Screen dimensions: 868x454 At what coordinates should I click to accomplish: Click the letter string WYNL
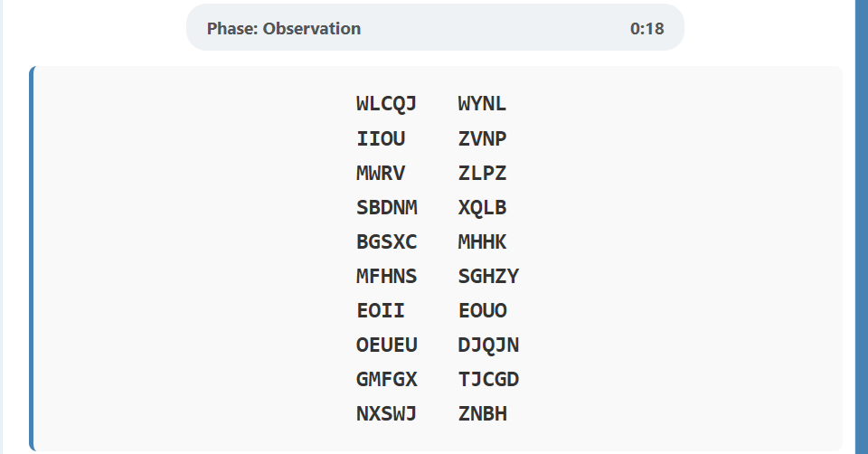tap(482, 104)
